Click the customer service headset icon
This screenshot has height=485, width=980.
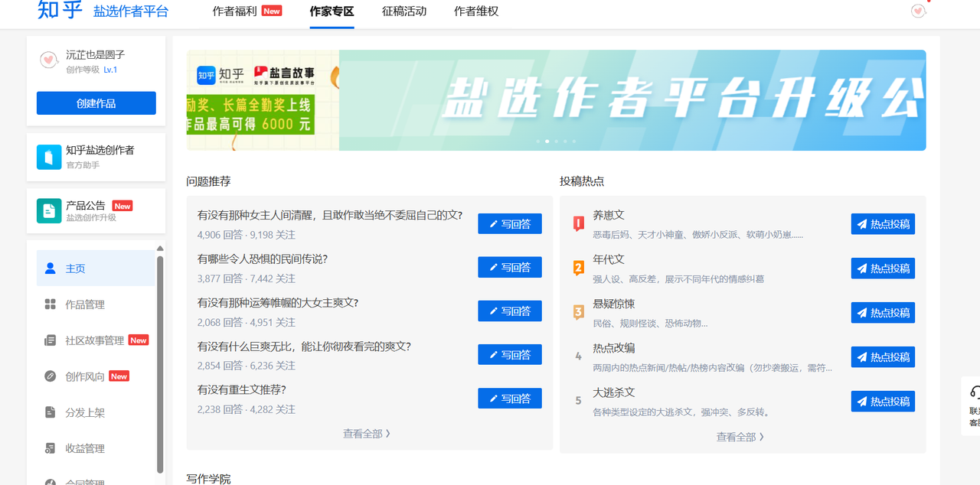click(975, 392)
